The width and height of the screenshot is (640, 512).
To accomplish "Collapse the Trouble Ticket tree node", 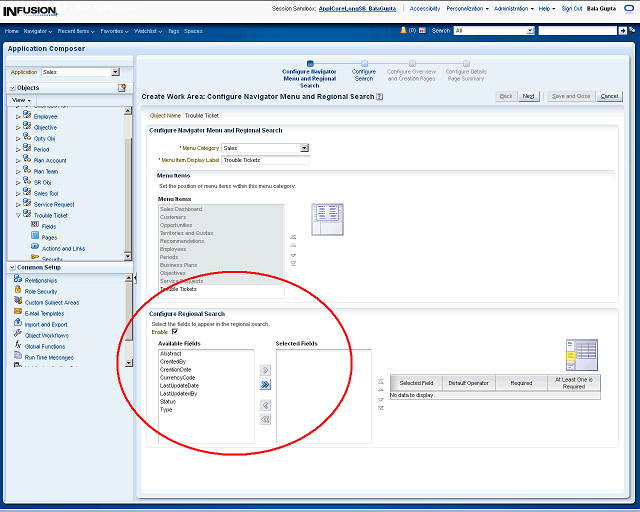I will click(x=17, y=215).
